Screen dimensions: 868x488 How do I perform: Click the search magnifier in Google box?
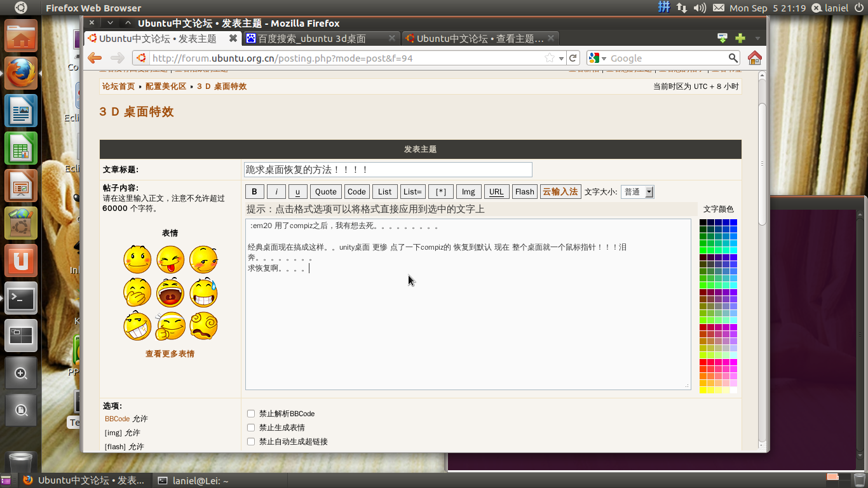(733, 58)
